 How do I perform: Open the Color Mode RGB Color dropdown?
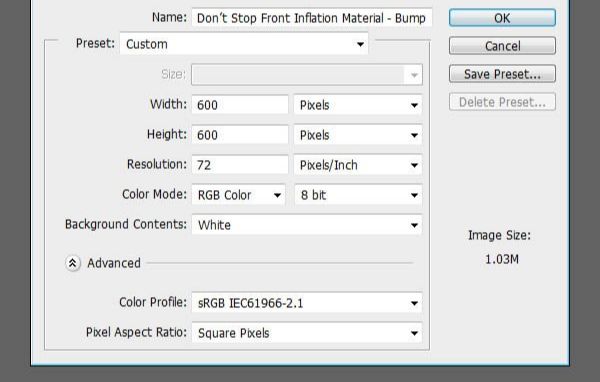pos(238,195)
